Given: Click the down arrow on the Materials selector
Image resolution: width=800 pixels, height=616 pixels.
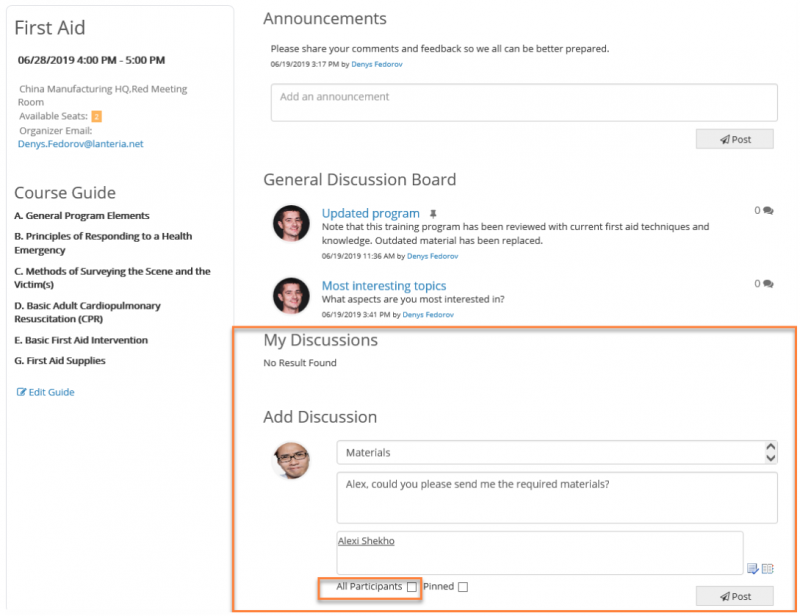Looking at the screenshot, I should (x=770, y=457).
